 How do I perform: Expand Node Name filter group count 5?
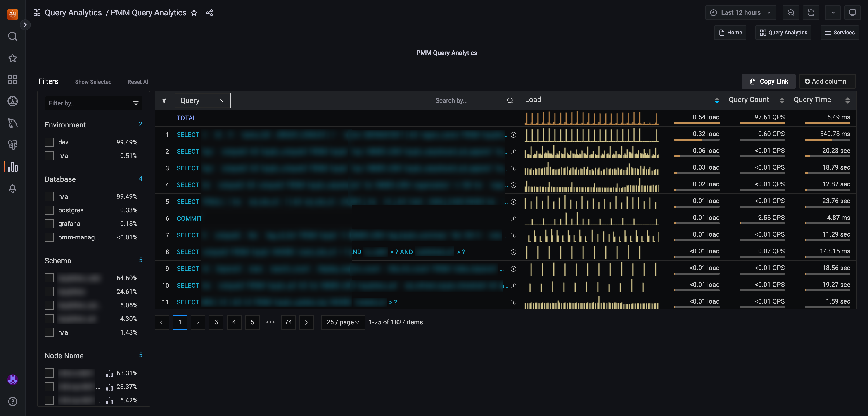140,355
